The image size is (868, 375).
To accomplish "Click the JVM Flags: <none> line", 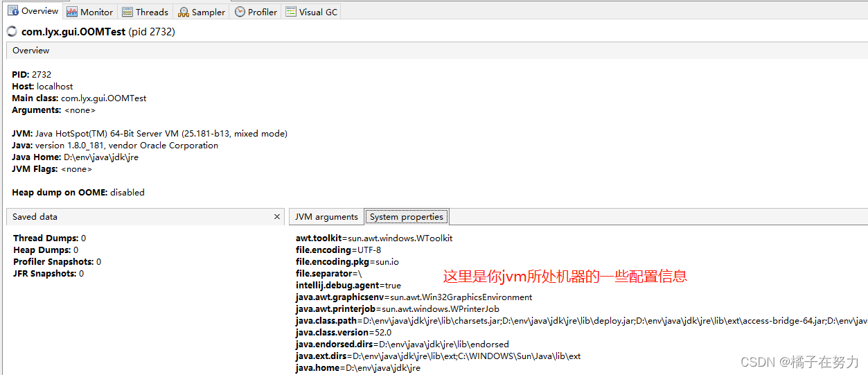I will (x=52, y=169).
